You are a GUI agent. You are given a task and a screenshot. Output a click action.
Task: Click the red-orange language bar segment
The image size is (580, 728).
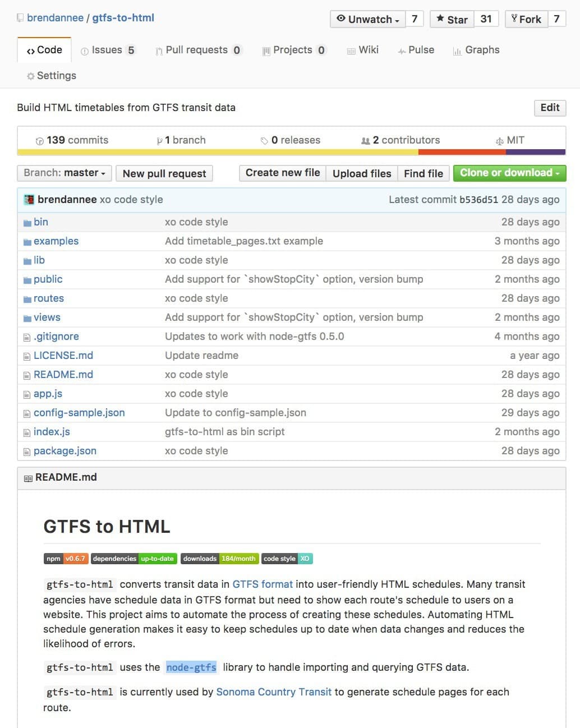coord(462,152)
